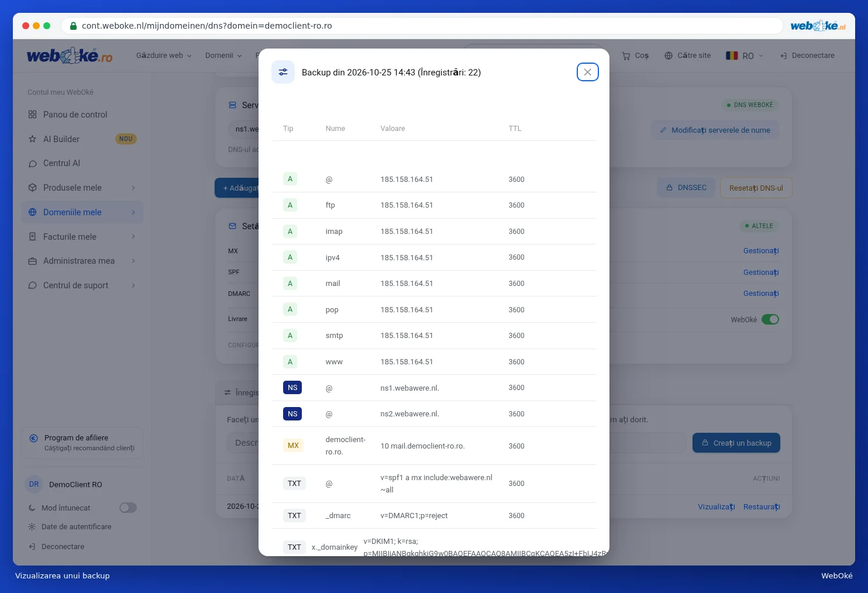Expand Administrarea mea chevron

pyautogui.click(x=133, y=261)
